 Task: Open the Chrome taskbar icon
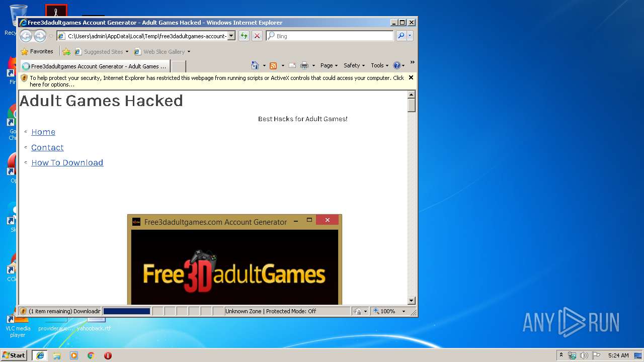[x=91, y=355]
